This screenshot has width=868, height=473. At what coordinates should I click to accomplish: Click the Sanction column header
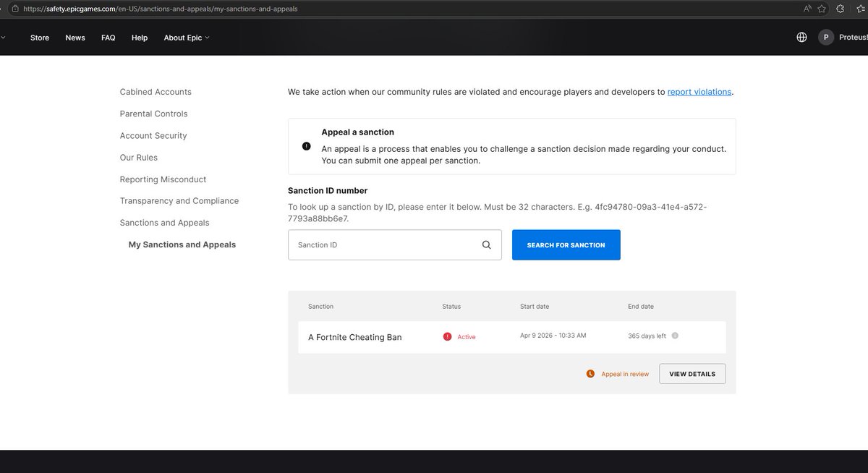[320, 307]
